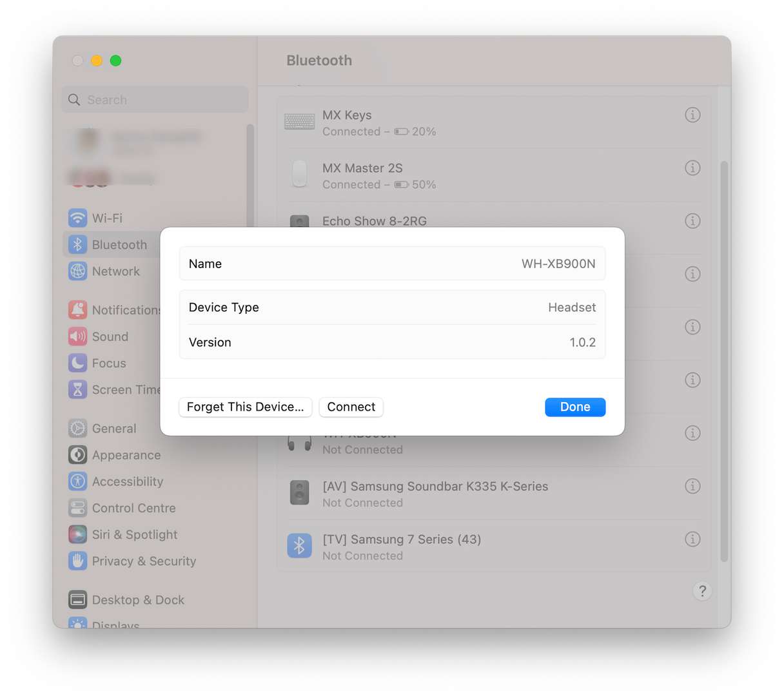This screenshot has height=698, width=784.
Task: Open info for Samsung 7 Series TV
Action: click(x=692, y=539)
